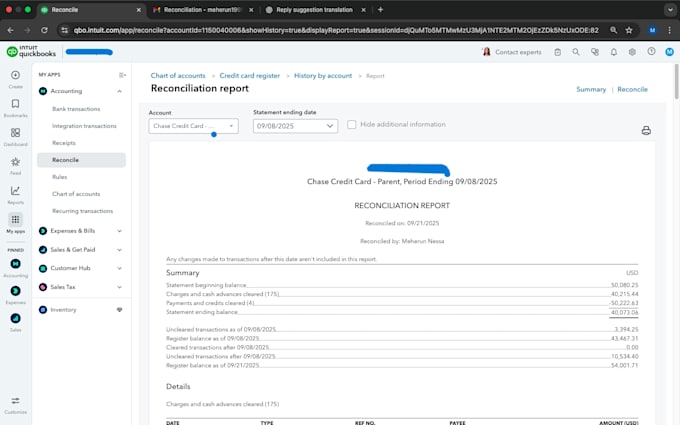Open pinned Expenses app icon

coord(15,291)
